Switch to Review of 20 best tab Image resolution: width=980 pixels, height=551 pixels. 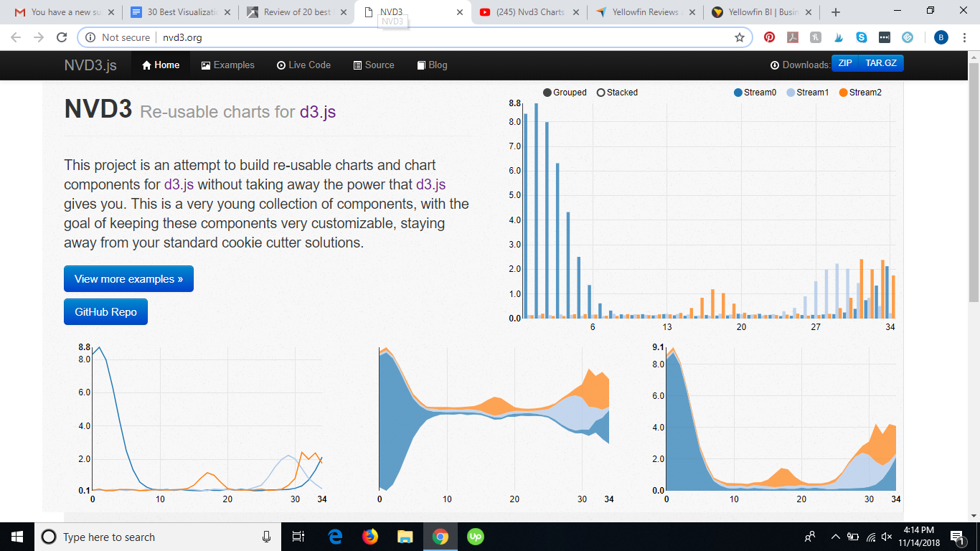pos(297,12)
